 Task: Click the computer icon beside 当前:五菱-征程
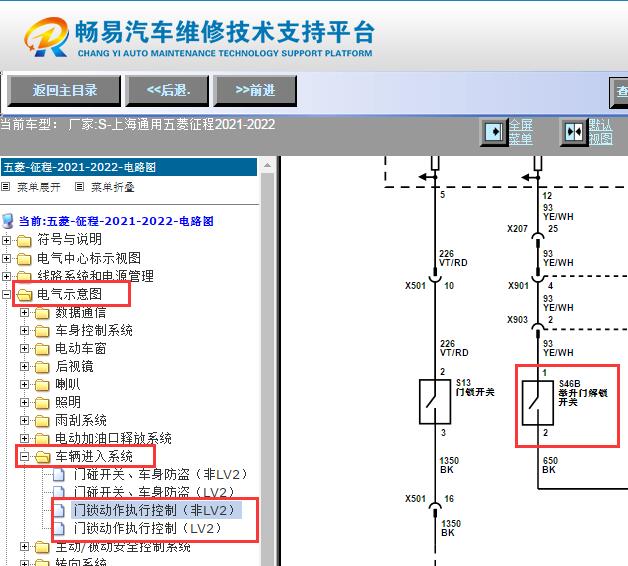[x=8, y=221]
